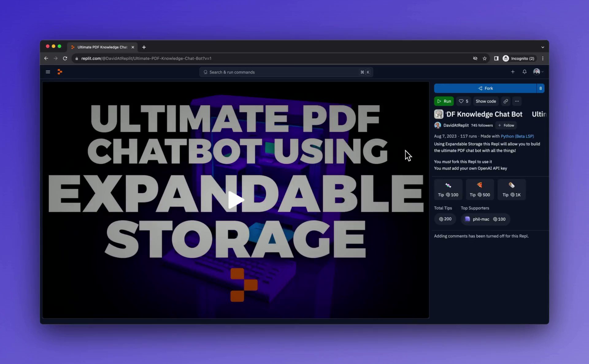Open the Python (Beta LSP) link
Screen dimensions: 589x364
point(517,136)
